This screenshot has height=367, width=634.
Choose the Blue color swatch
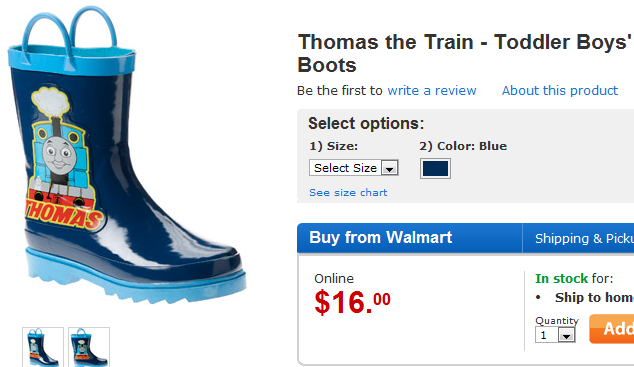[435, 169]
